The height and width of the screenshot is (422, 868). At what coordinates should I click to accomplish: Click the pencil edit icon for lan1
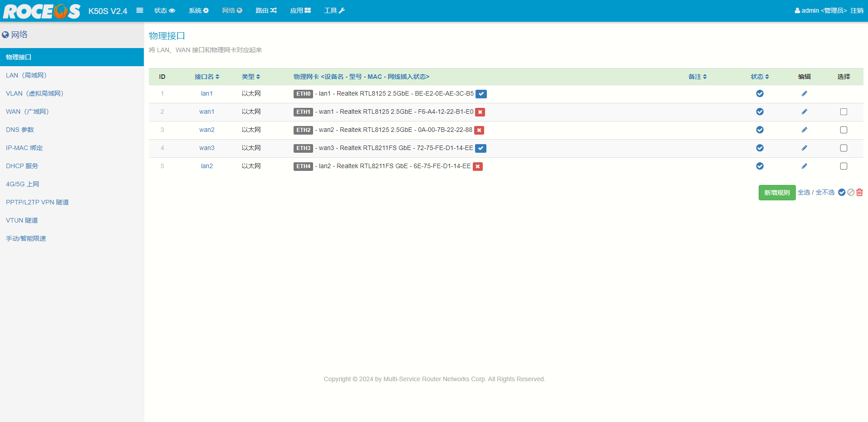point(804,94)
